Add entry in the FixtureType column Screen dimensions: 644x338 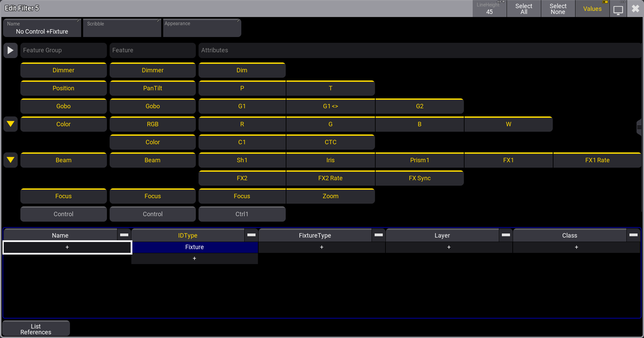click(x=322, y=247)
